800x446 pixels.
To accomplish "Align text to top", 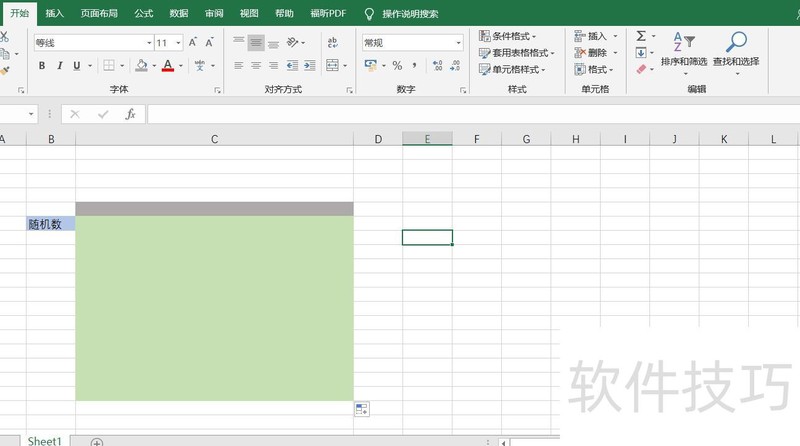I will click(x=238, y=42).
